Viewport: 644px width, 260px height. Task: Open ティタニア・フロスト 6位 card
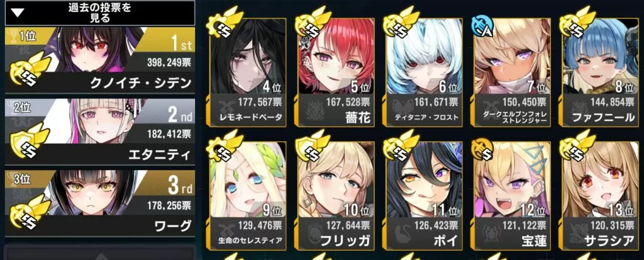425,72
